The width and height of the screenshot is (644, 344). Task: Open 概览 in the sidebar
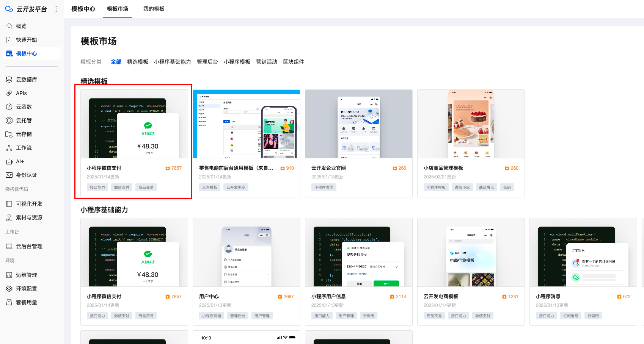tap(32, 26)
